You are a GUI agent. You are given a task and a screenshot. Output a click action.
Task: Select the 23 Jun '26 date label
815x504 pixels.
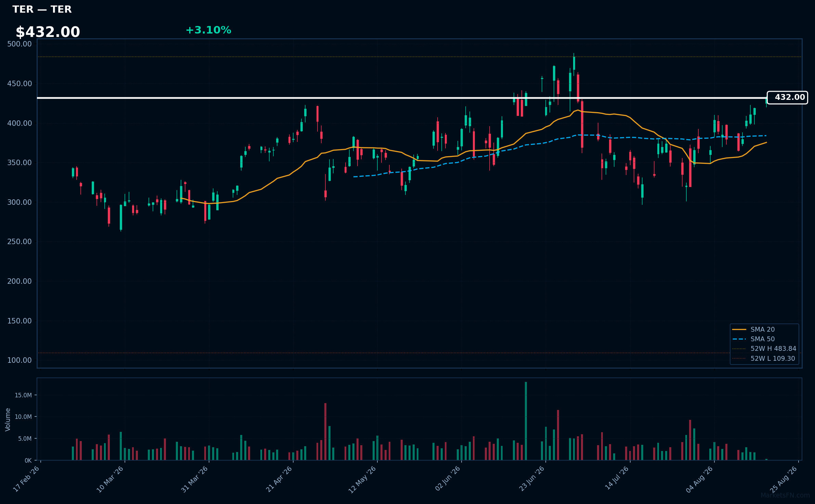[x=532, y=479]
